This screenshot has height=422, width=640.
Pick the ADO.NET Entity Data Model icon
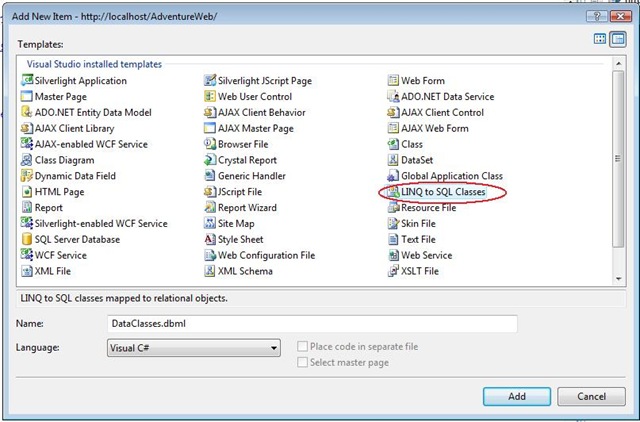coord(26,112)
